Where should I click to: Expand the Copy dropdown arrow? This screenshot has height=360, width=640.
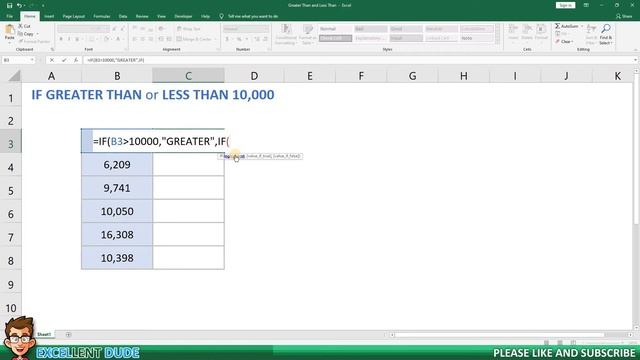[38, 34]
